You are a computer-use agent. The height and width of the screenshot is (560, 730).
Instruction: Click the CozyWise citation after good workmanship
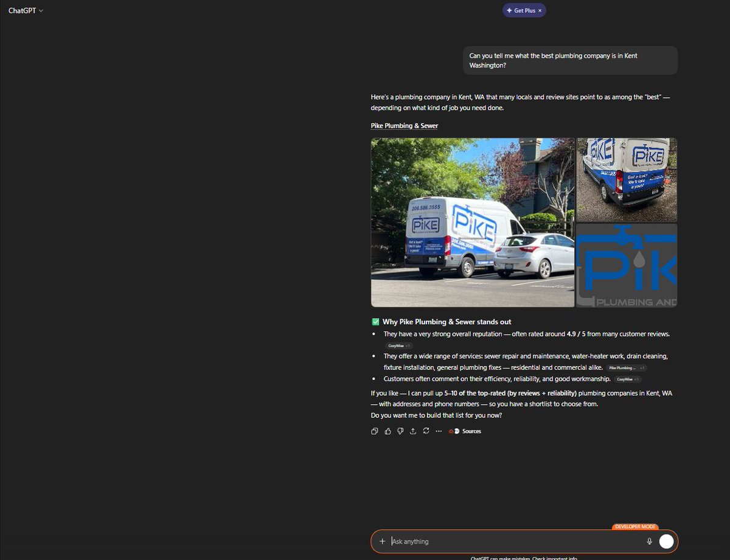coord(627,379)
